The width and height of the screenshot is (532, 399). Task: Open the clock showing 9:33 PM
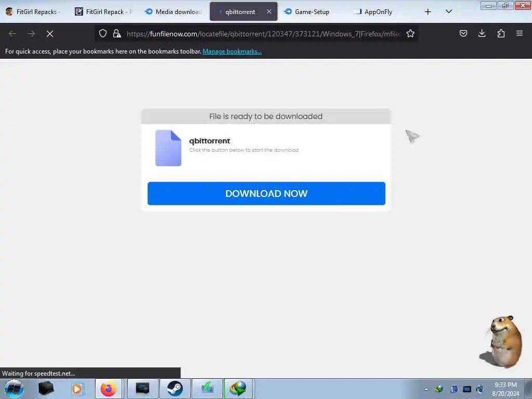(506, 389)
